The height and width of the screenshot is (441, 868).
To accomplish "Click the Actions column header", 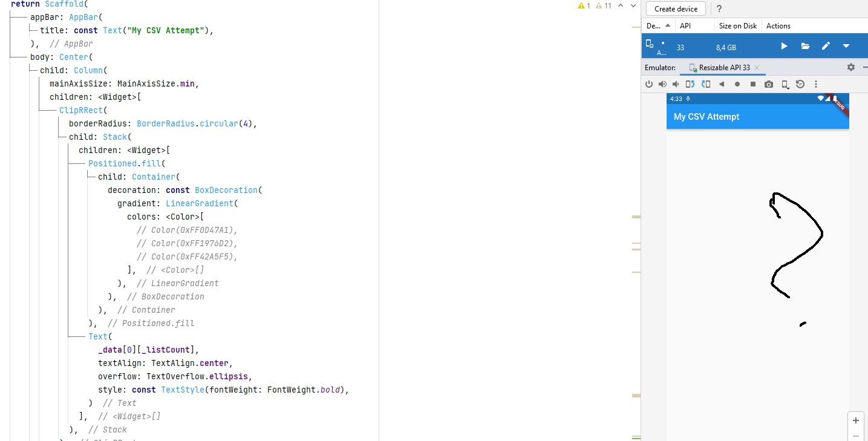I will pos(778,26).
